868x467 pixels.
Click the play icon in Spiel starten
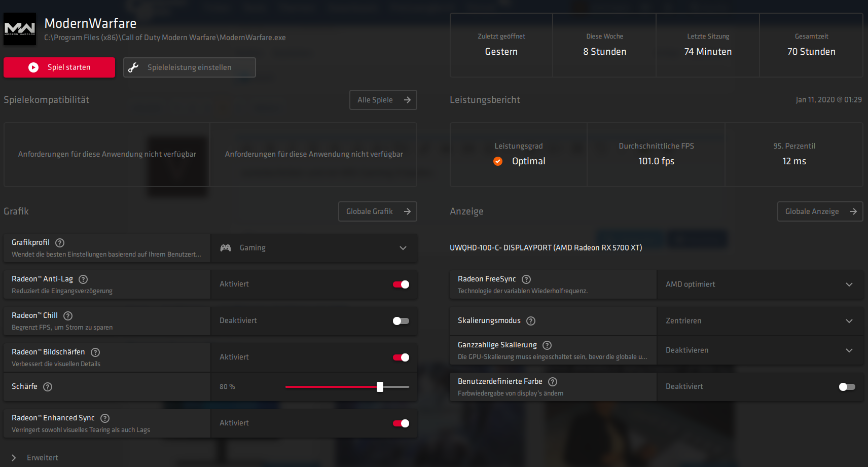coord(33,67)
